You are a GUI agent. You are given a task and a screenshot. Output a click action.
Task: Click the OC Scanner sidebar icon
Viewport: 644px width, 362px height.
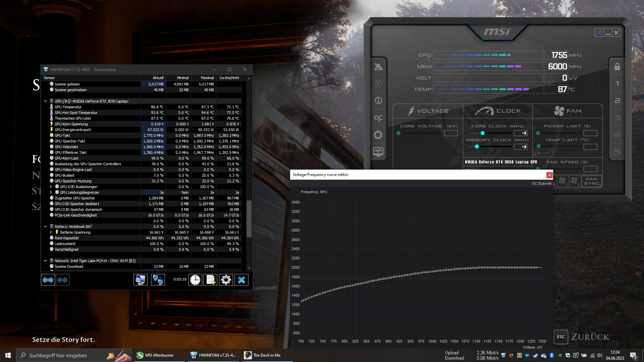[x=378, y=118]
